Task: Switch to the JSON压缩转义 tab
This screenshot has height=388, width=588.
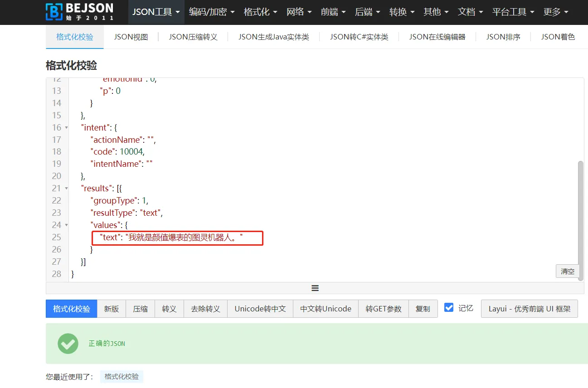Action: point(193,37)
